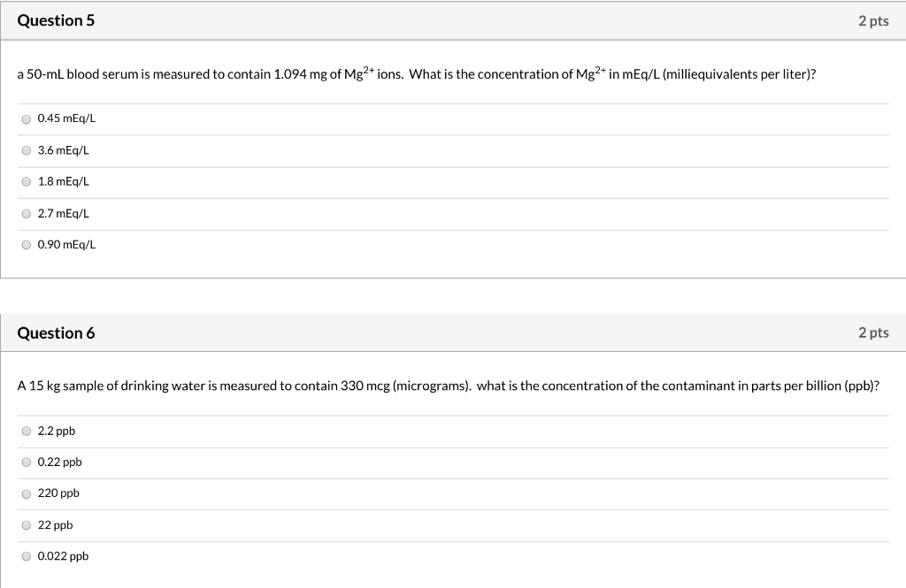Click the 3.6 mEq/L answer label text

pyautogui.click(x=64, y=150)
